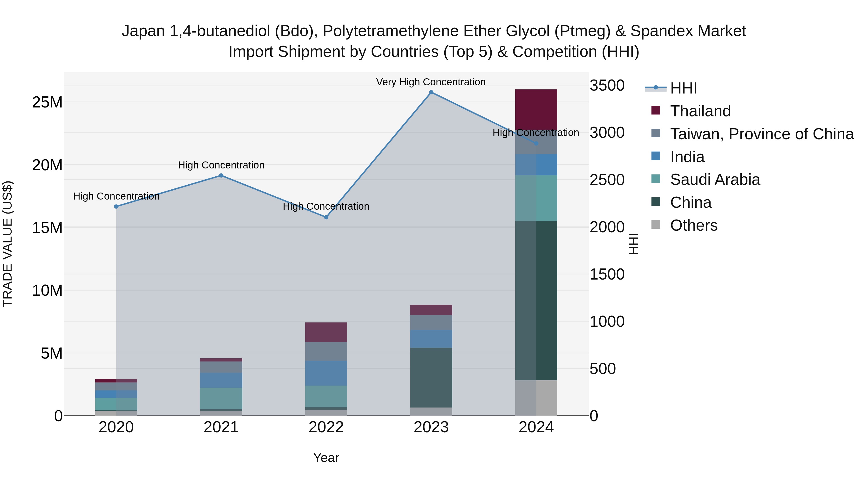
Task: Click the 2020 HHI line marker
Action: pyautogui.click(x=116, y=207)
